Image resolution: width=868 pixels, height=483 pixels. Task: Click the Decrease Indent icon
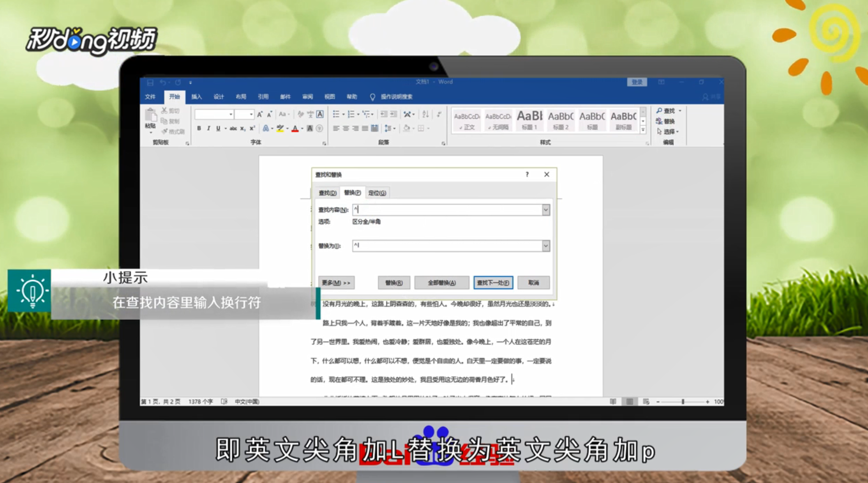384,114
